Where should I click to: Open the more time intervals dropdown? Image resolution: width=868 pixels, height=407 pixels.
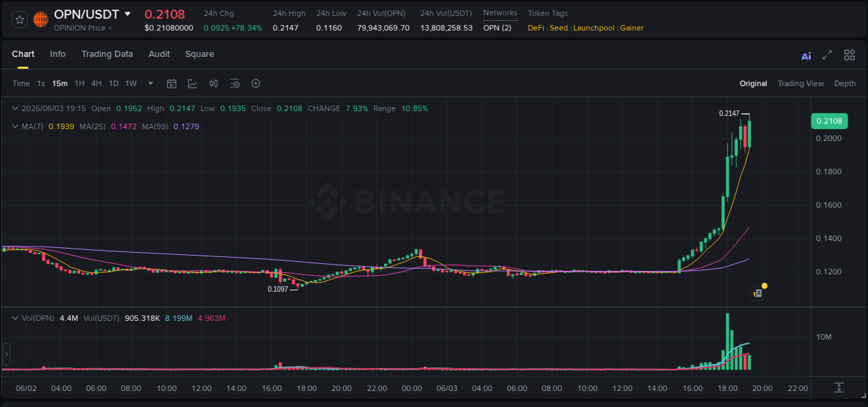pyautogui.click(x=151, y=83)
